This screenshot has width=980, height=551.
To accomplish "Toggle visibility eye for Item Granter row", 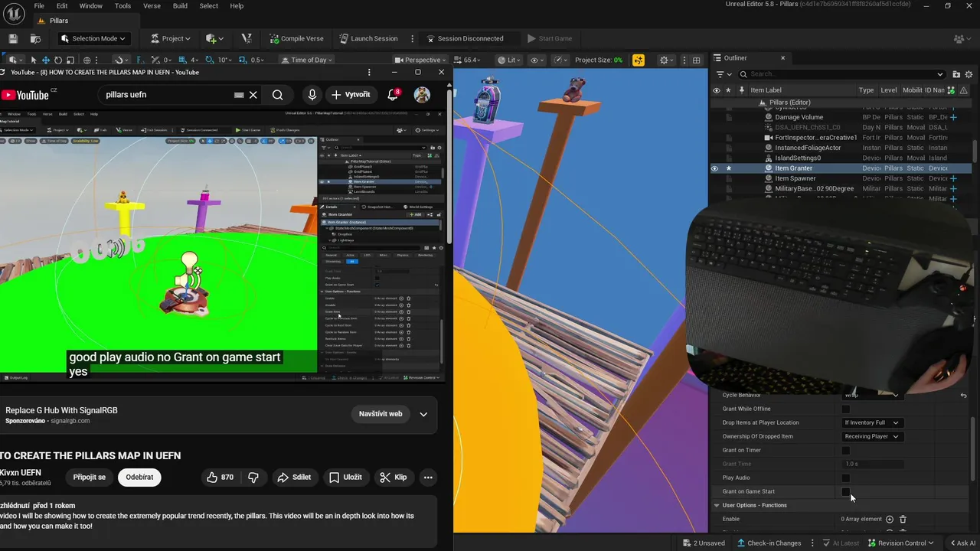I will tap(715, 168).
